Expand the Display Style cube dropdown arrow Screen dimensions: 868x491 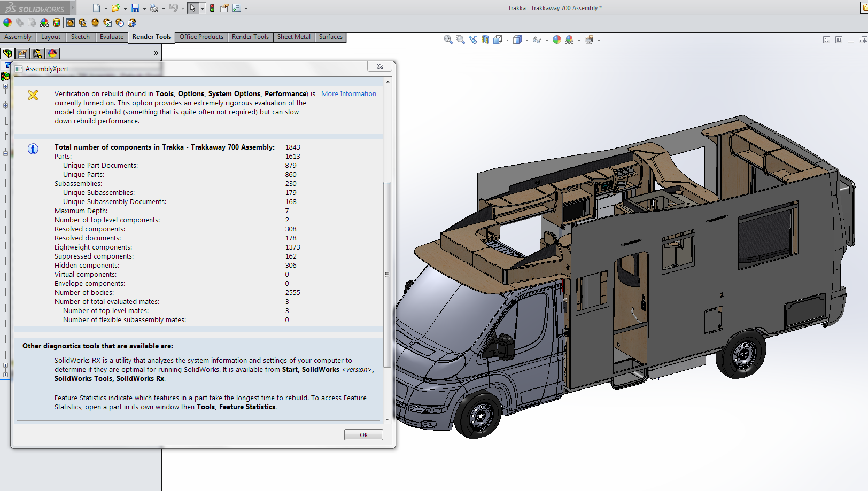click(x=527, y=40)
